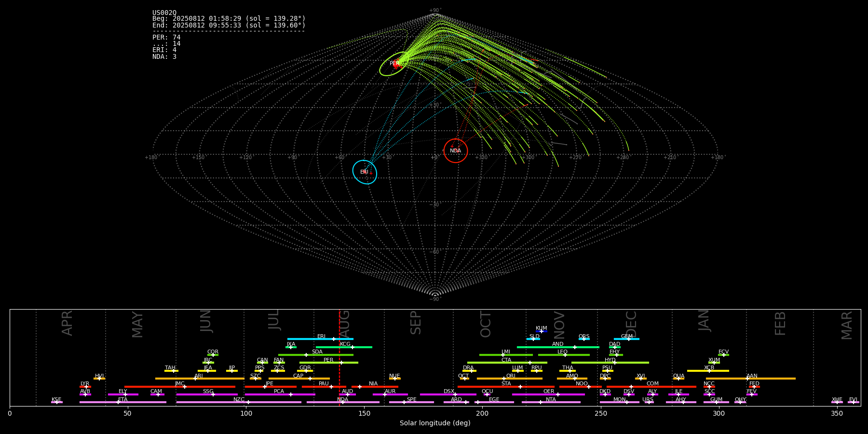Viewport: 868px width, 434px height.
Task: Click the pink SPE shower bar
Action: pyautogui.click(x=411, y=402)
